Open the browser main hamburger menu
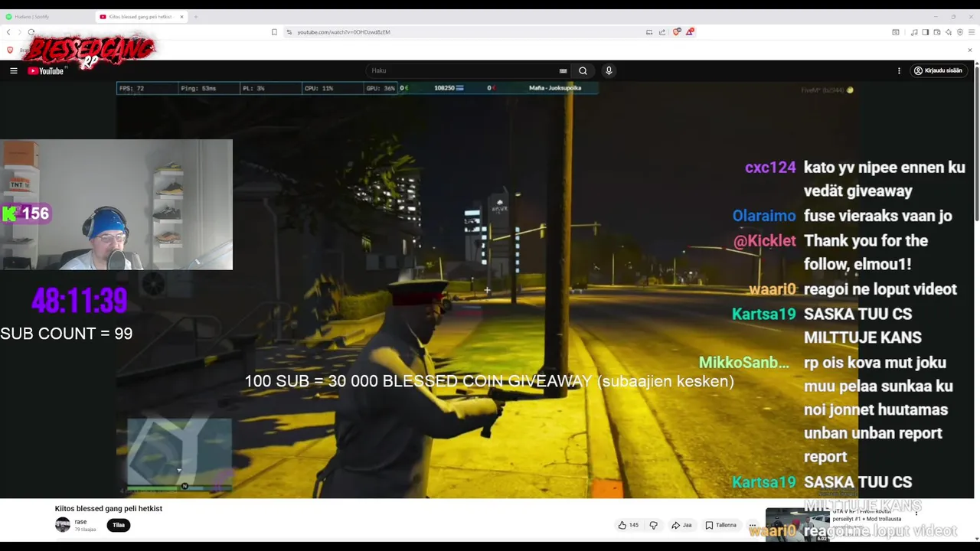The image size is (980, 551). tap(972, 32)
